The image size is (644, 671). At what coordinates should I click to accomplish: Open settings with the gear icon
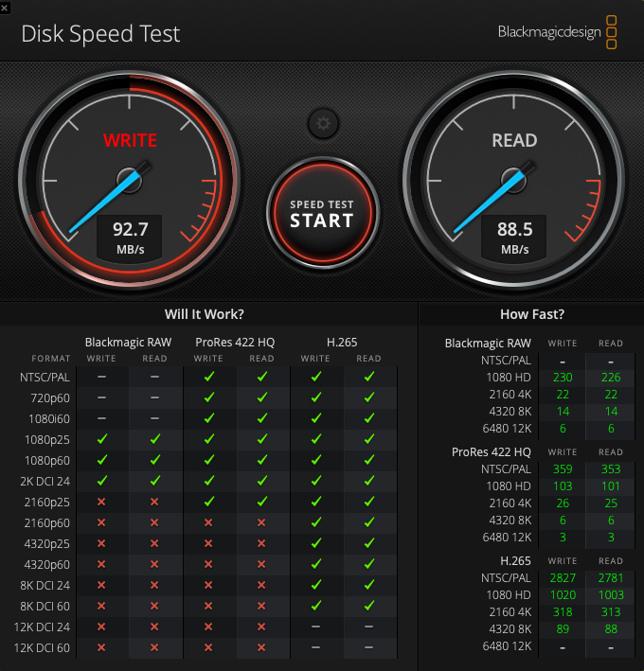click(x=323, y=123)
